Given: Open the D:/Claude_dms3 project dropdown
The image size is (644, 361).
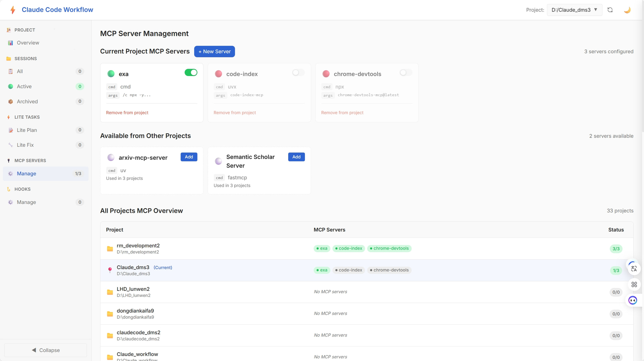Looking at the screenshot, I should coord(575,10).
